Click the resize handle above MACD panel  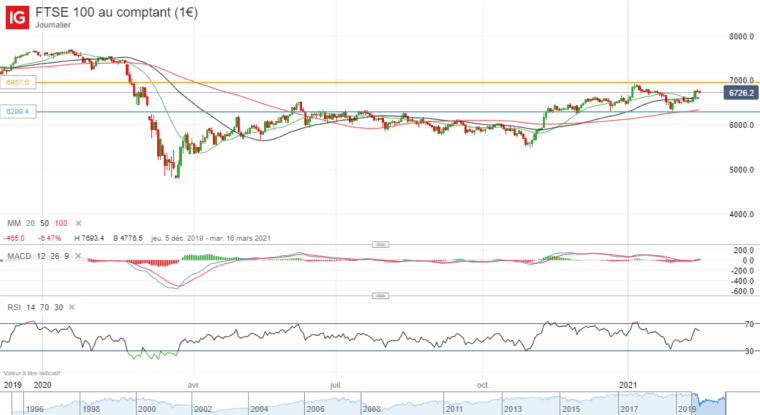click(x=380, y=244)
